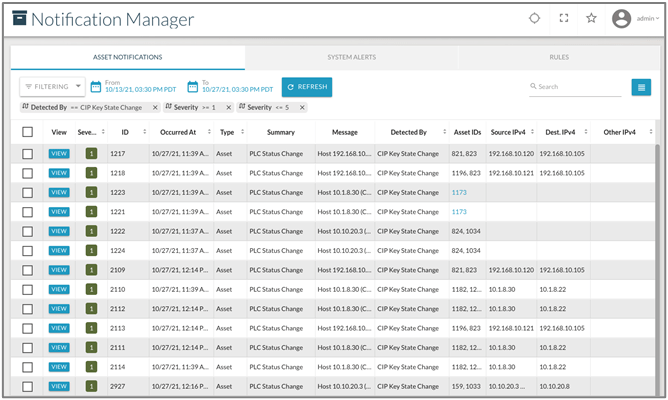Toggle the select-all header checkbox
This screenshot has width=668, height=400.
[x=27, y=132]
